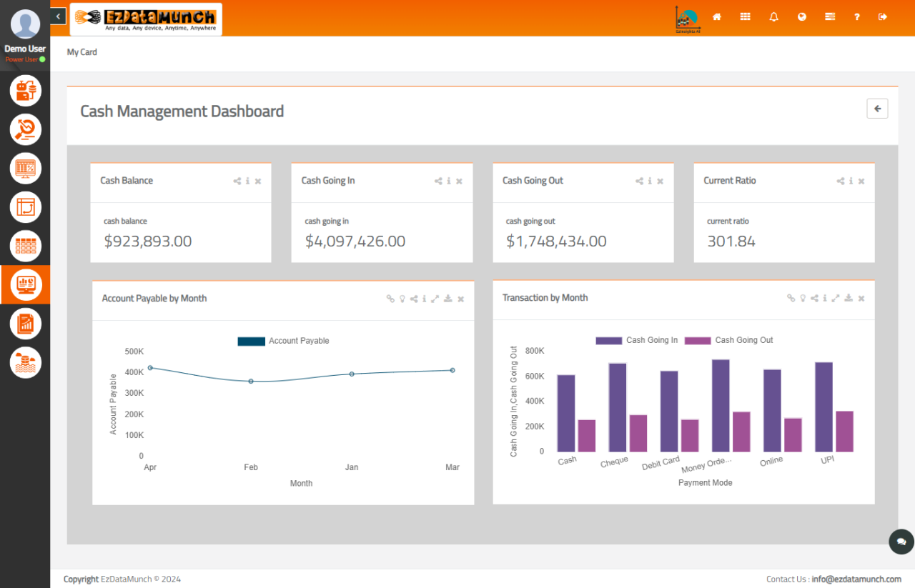Open the data lake sidebar icon

26,362
